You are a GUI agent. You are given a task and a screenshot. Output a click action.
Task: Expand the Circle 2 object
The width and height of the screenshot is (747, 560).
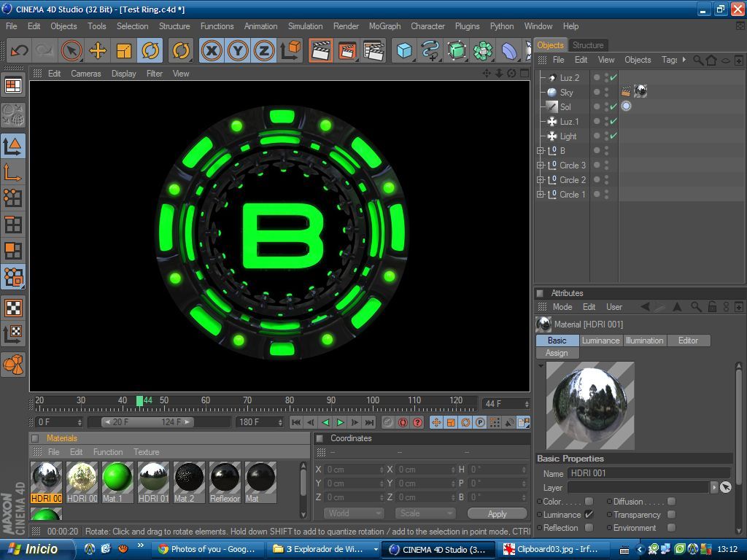coord(541,180)
